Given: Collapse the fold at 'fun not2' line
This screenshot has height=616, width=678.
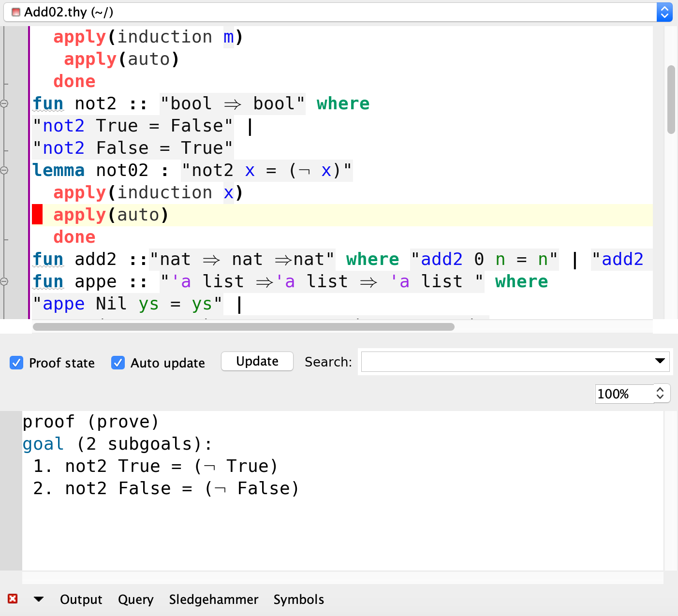Looking at the screenshot, I should [4, 103].
